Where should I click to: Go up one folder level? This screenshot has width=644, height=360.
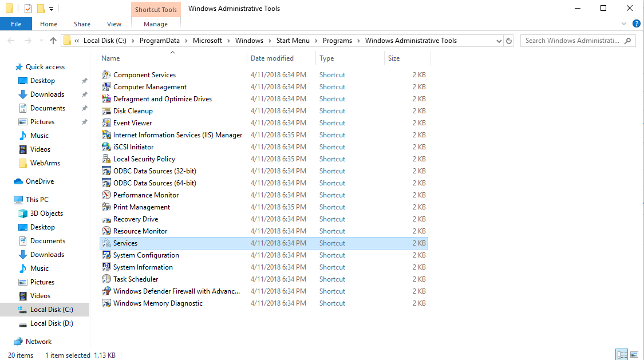coord(53,41)
